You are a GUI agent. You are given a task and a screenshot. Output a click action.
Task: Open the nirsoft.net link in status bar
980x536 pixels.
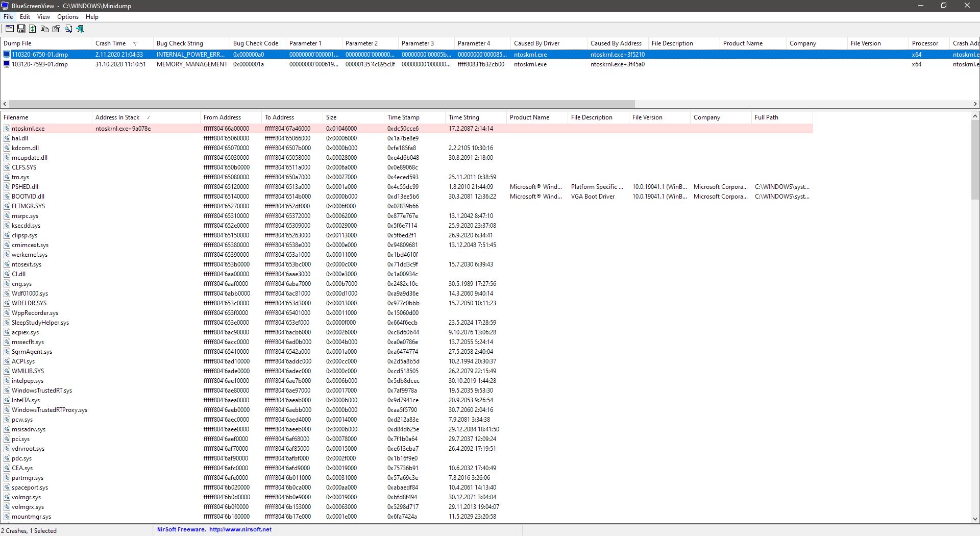(x=240, y=530)
